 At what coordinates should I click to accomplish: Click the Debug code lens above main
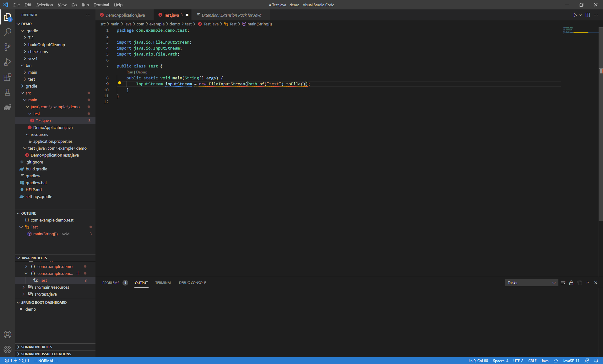[141, 72]
